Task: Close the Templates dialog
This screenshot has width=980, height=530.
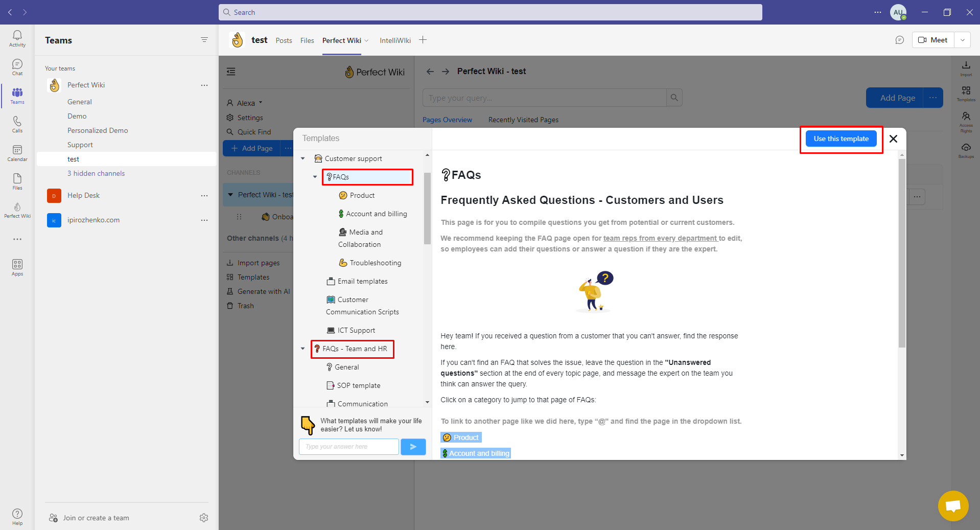Action: coord(893,139)
